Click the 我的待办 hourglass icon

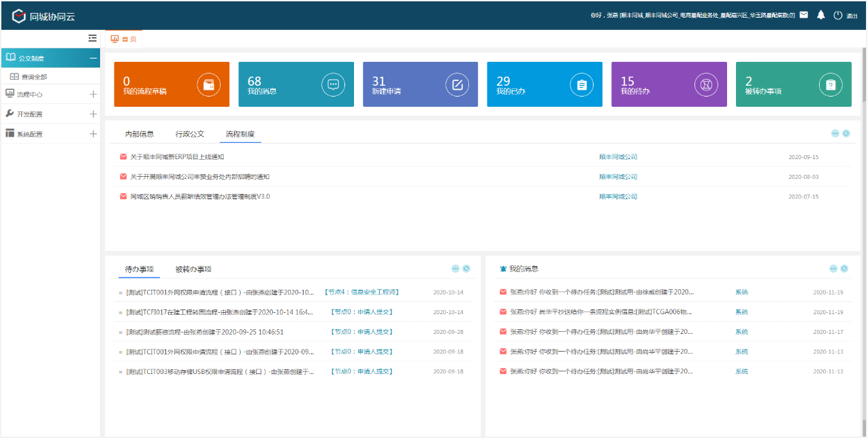tap(706, 85)
